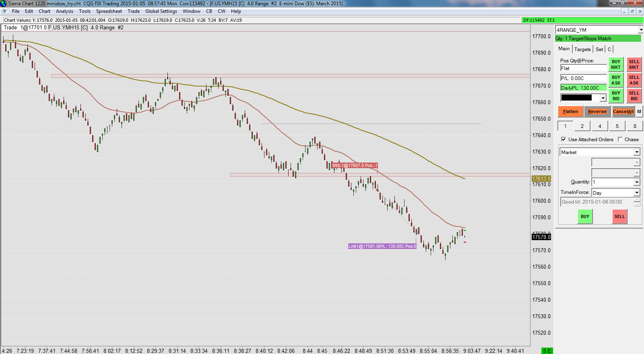Open the Chart menu
The height and width of the screenshot is (354, 644).
(44, 11)
